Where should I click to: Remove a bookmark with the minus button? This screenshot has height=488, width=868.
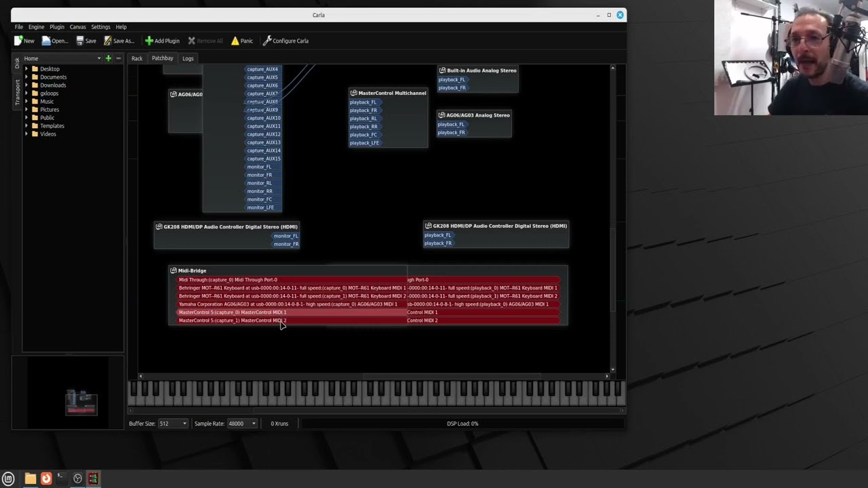coord(118,58)
